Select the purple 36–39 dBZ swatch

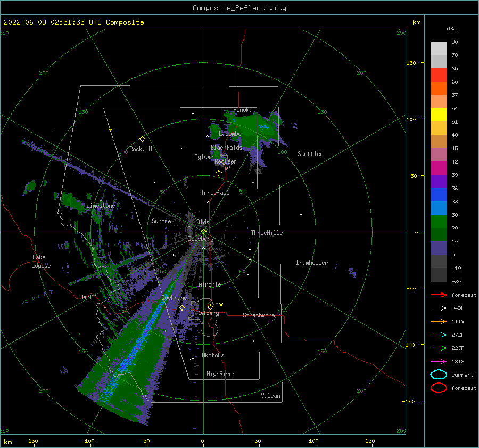click(x=439, y=182)
